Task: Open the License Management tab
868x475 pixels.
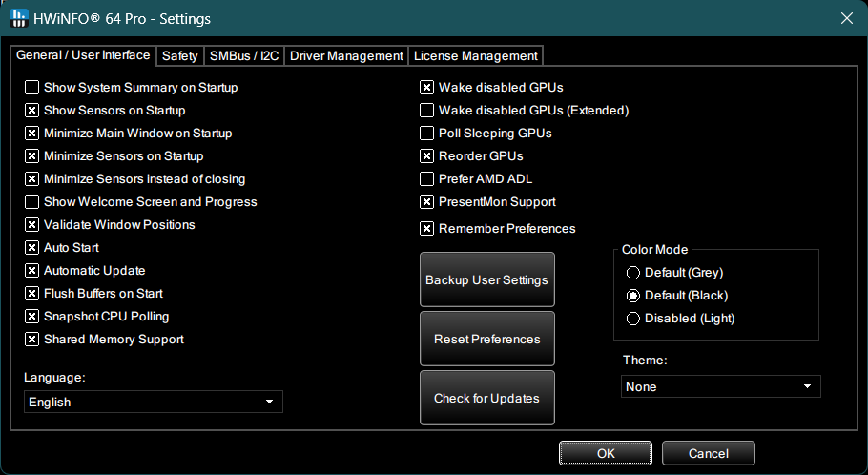Action: [476, 56]
